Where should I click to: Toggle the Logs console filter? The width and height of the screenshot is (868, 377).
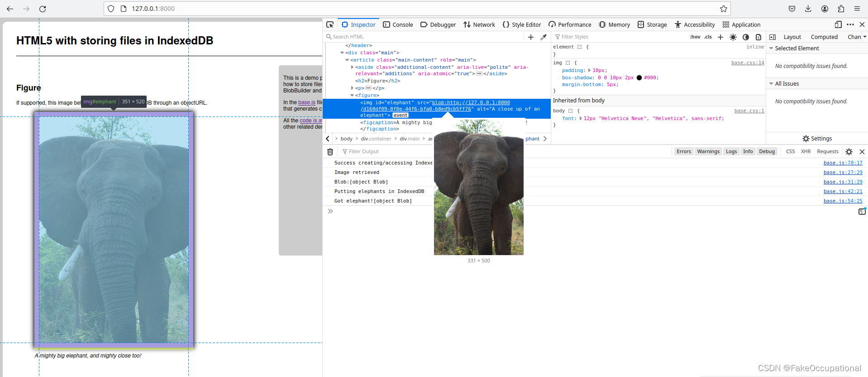pyautogui.click(x=731, y=151)
